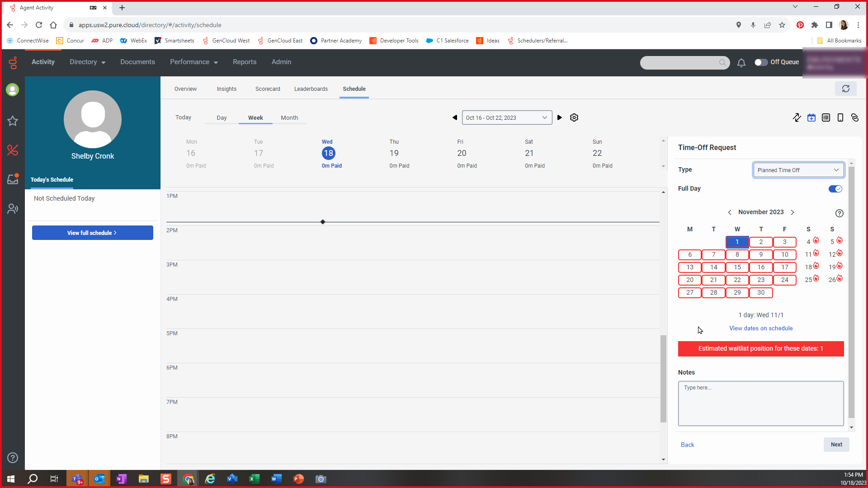Click the refresh schedule icon
Image resolution: width=868 pixels, height=488 pixels.
tap(846, 89)
